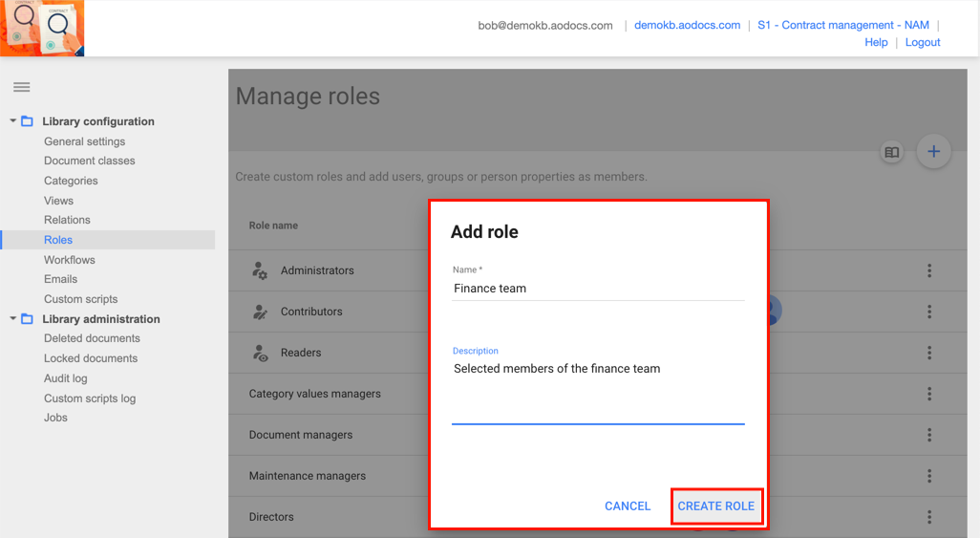
Task: Collapse the Library administration tree
Action: click(12, 318)
